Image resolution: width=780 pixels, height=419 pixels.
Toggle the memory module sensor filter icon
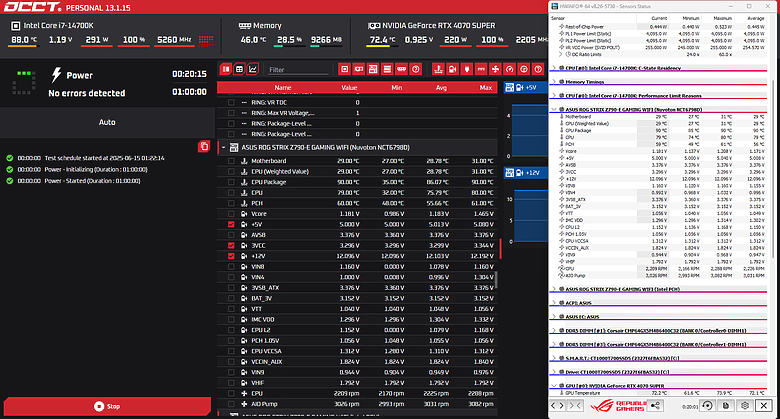(401, 69)
